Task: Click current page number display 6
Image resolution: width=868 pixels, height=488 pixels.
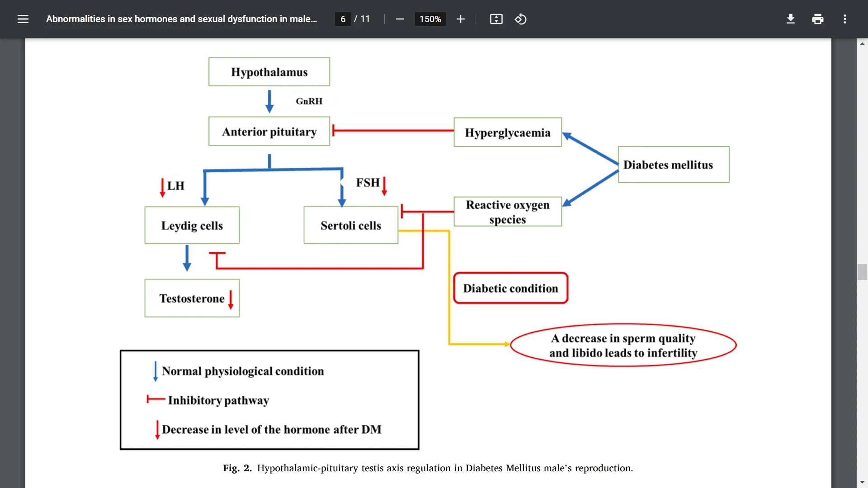Action: tap(342, 19)
